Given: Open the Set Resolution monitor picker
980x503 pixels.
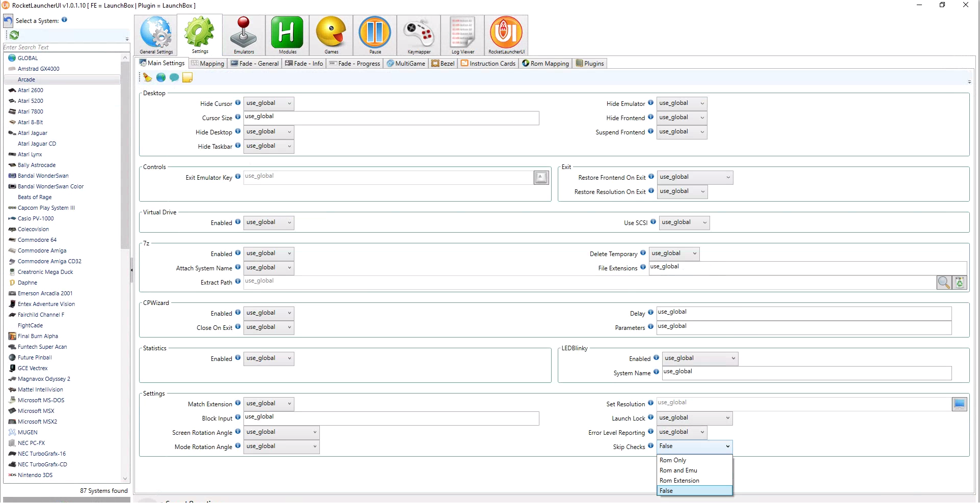Looking at the screenshot, I should (x=959, y=404).
